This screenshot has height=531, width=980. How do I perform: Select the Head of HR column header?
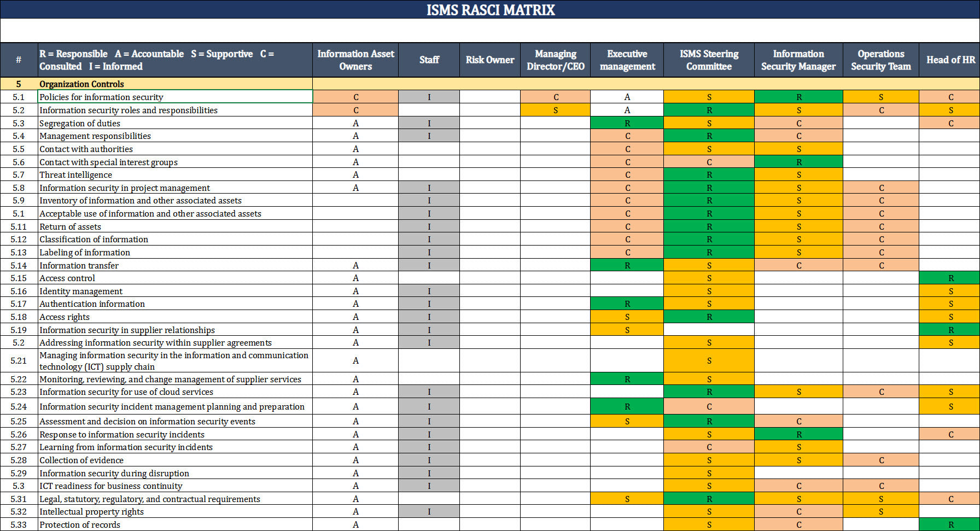(x=950, y=60)
